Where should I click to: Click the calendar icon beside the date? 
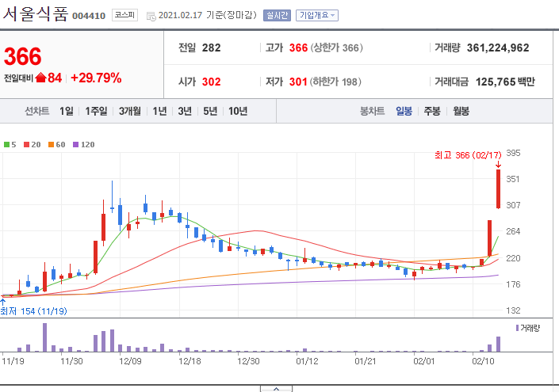[x=151, y=16]
